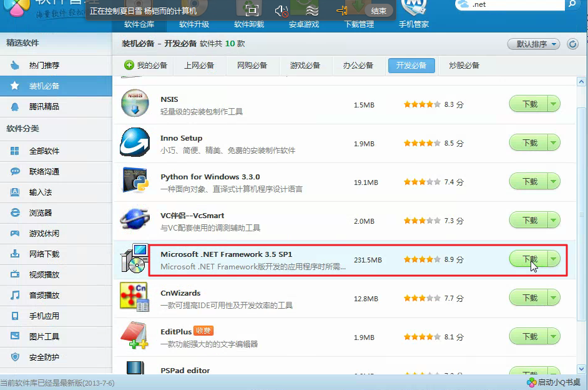Click the full-screen icon in remote control bar

pyautogui.click(x=252, y=10)
